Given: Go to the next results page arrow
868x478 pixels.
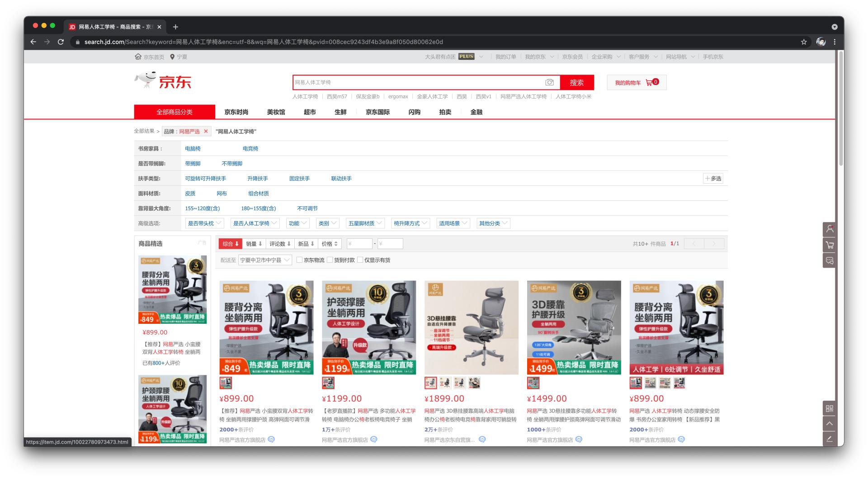Looking at the screenshot, I should point(714,244).
